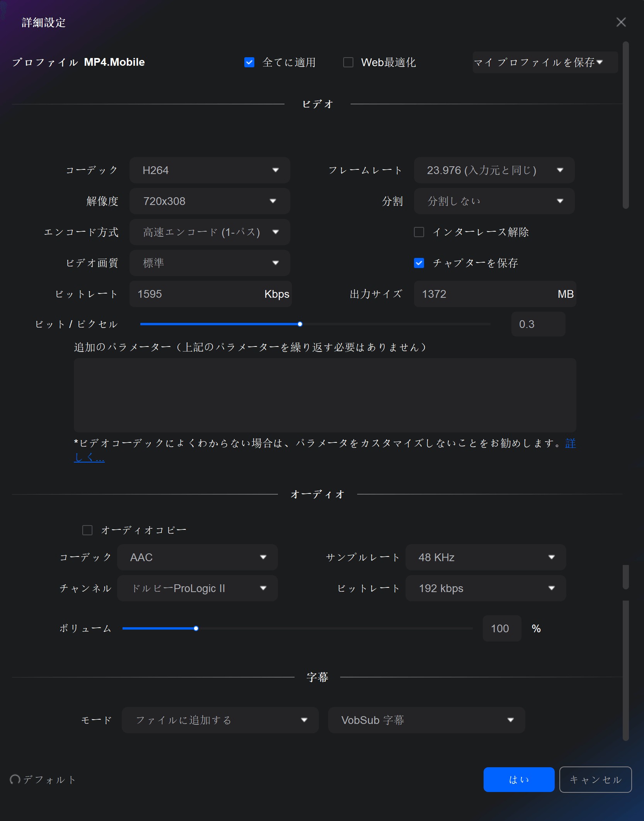Open the ビデオ画質 標準 dropdown
The height and width of the screenshot is (821, 644).
(x=210, y=263)
